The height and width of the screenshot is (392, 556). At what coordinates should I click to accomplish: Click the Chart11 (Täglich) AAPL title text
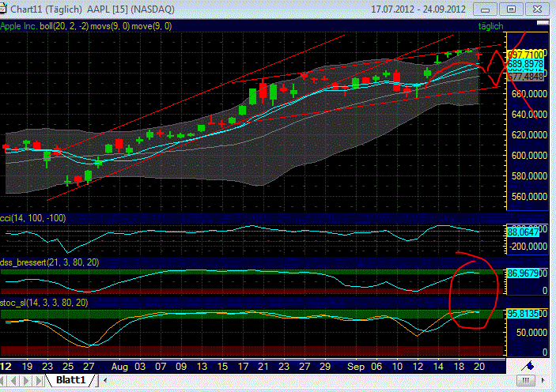click(92, 9)
